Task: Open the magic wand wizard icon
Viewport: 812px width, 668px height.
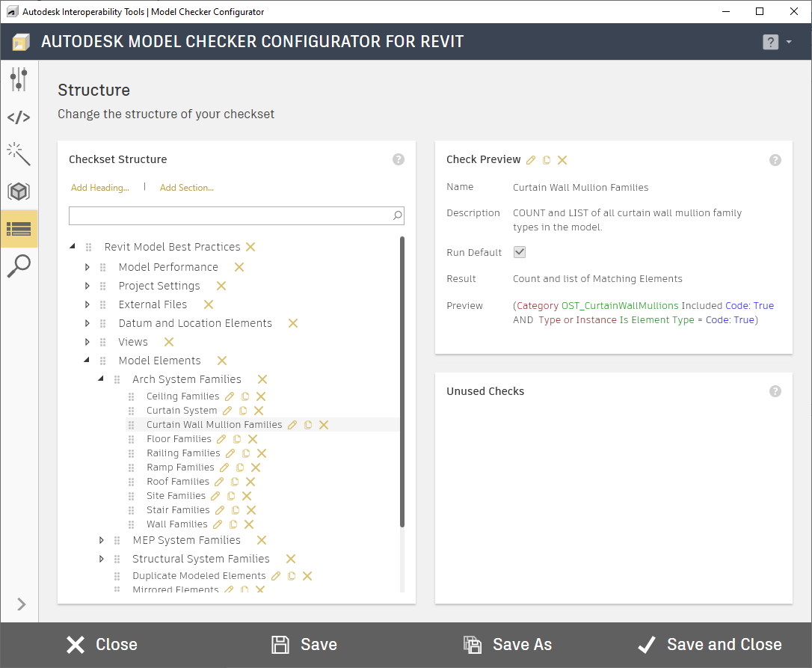Action: pos(19,154)
